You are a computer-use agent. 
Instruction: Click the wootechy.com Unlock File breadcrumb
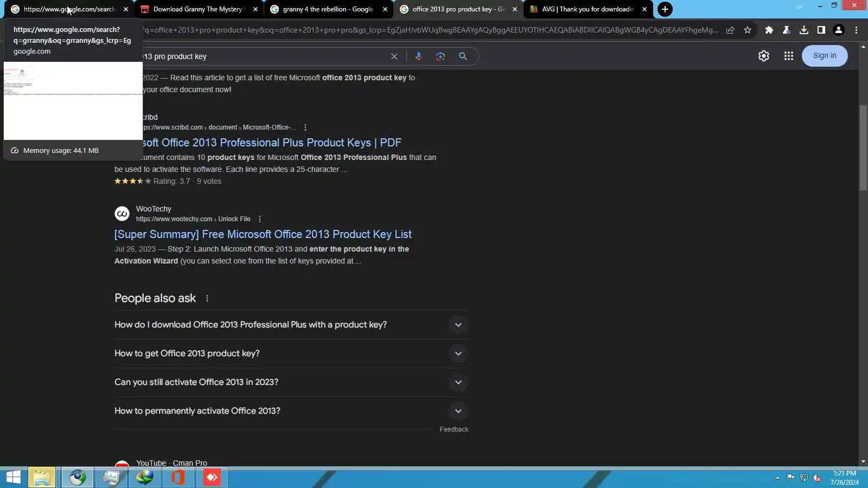pyautogui.click(x=193, y=220)
